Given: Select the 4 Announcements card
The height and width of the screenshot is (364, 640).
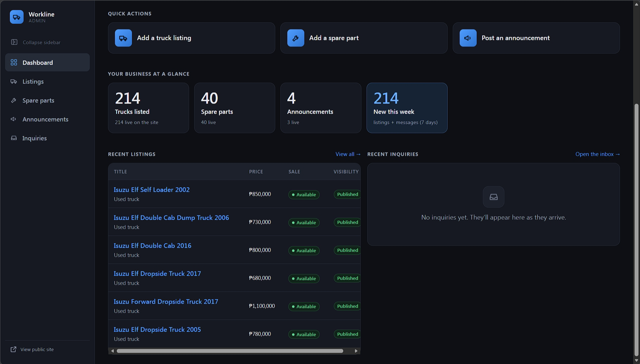Looking at the screenshot, I should [321, 108].
